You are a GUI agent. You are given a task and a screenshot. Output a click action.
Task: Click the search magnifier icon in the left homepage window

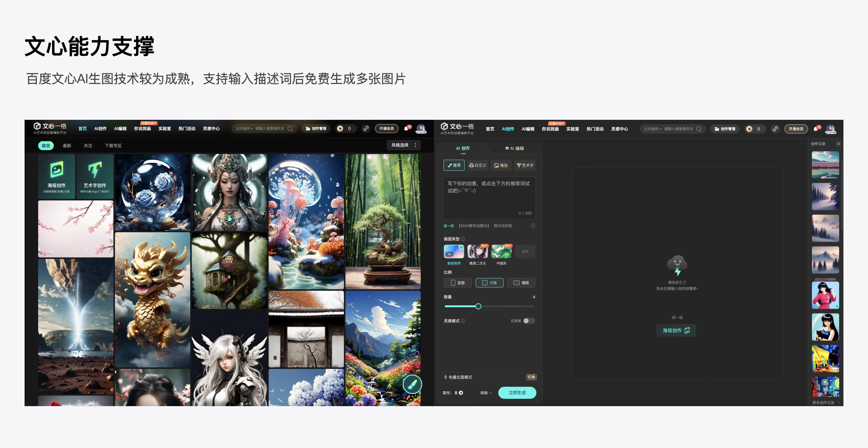290,128
